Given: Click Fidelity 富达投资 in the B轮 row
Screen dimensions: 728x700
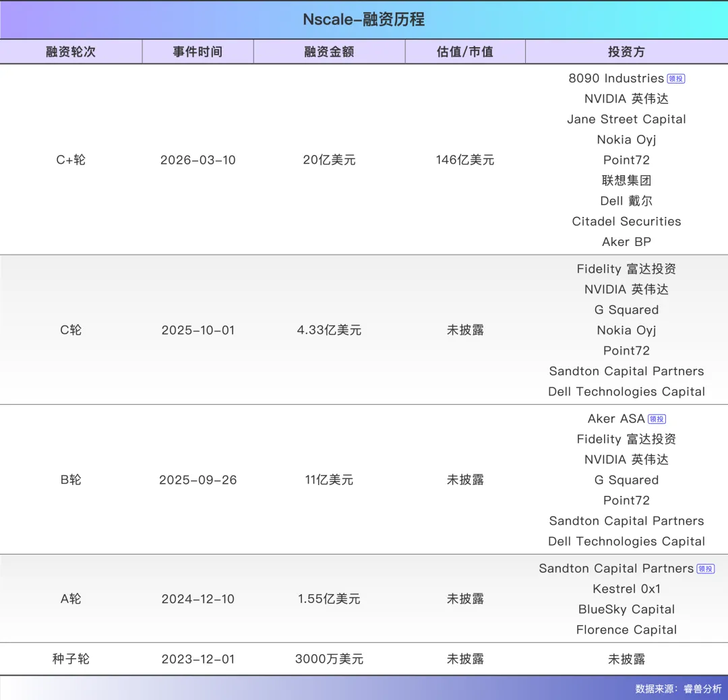Looking at the screenshot, I should pyautogui.click(x=626, y=439).
